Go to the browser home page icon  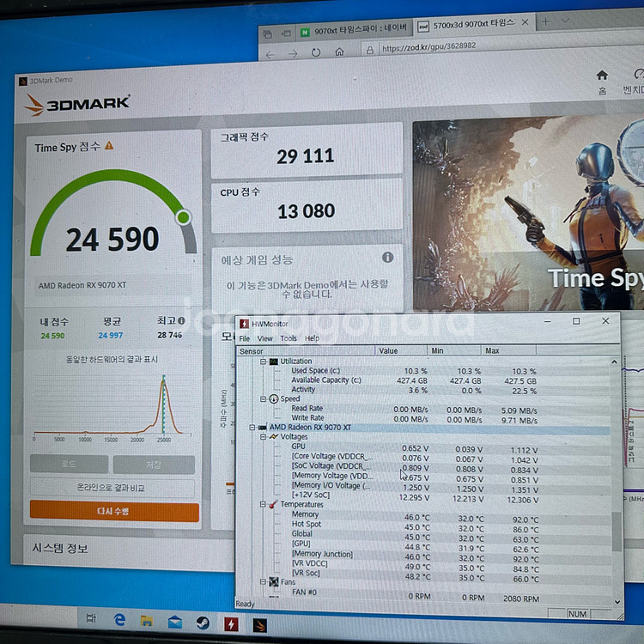(x=339, y=52)
